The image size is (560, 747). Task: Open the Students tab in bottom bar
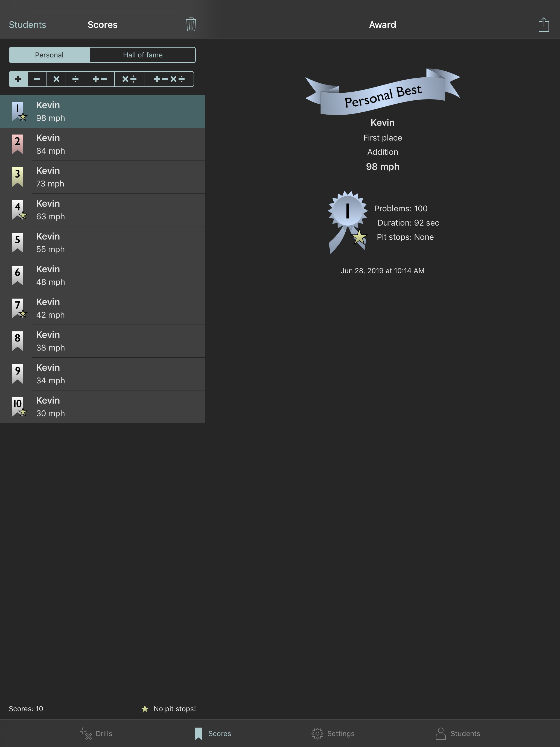coord(458,734)
